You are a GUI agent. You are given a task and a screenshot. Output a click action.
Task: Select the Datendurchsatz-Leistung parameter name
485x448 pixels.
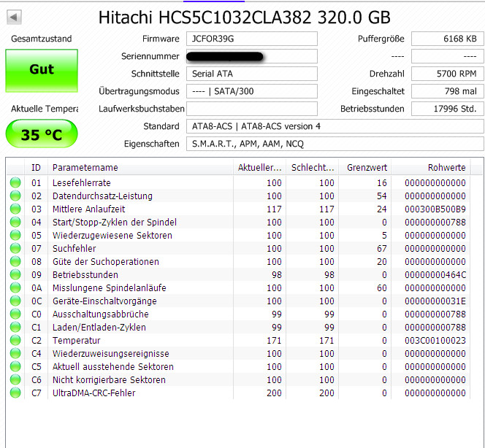[102, 196]
